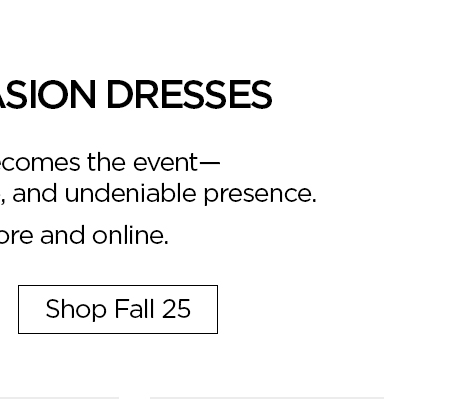Click the 'ASION' fragment of the heading

tap(48, 95)
